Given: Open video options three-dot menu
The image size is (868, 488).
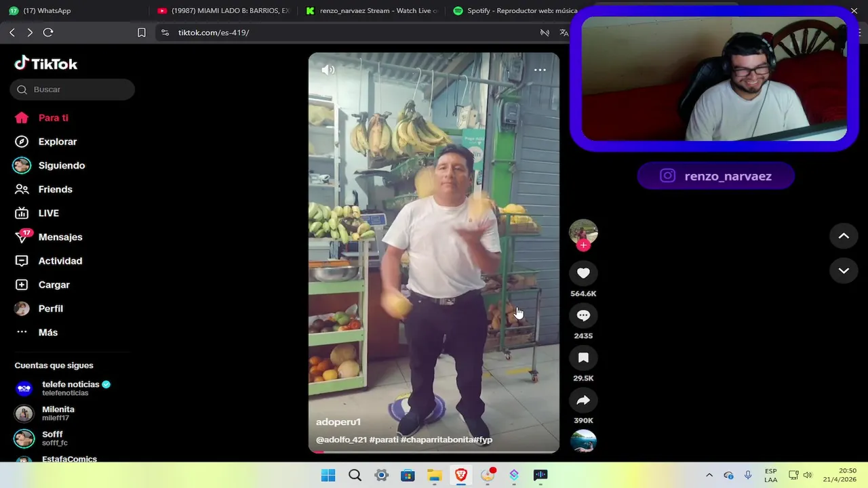Looking at the screenshot, I should (540, 70).
